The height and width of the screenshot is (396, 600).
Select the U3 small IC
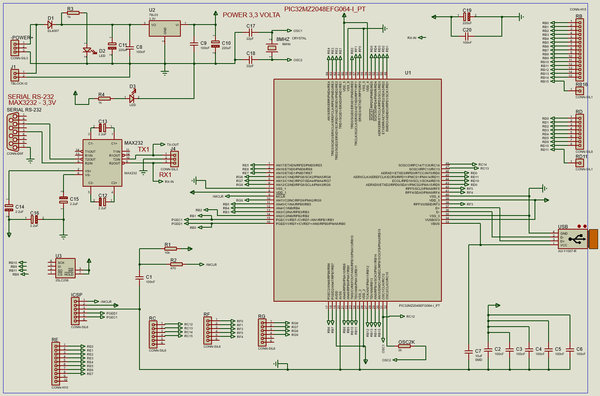pyautogui.click(x=65, y=268)
